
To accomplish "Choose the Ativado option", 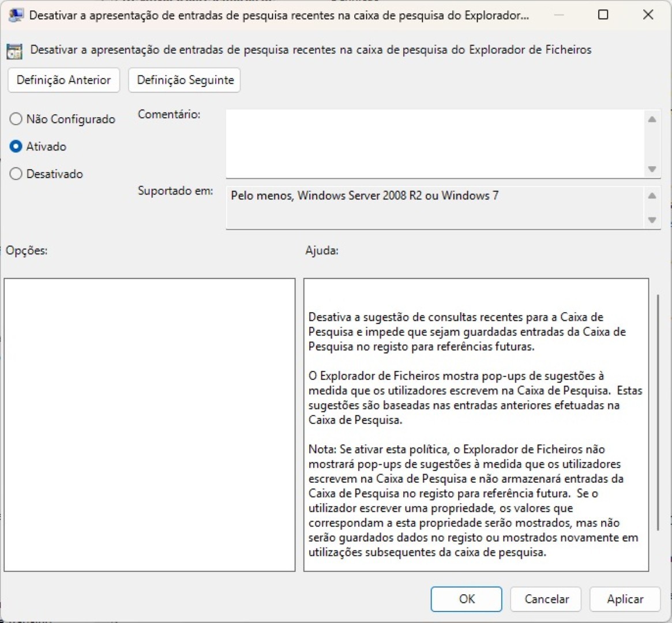I will click(16, 147).
